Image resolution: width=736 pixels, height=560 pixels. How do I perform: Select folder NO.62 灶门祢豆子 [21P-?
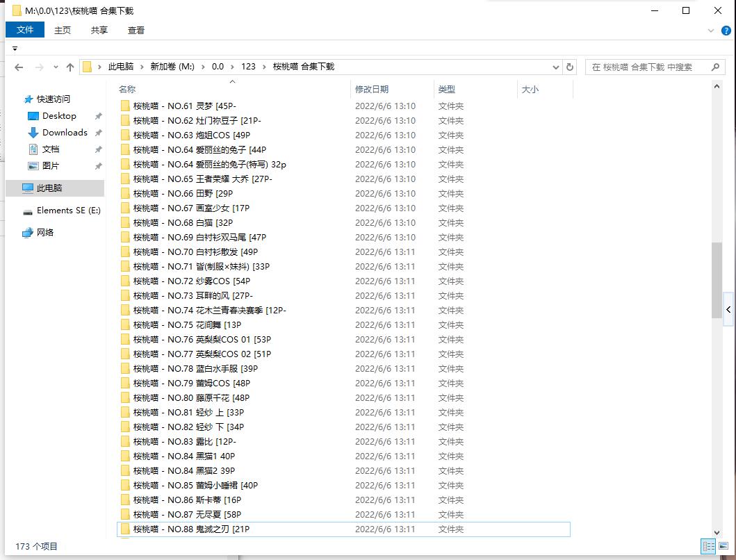click(343, 121)
